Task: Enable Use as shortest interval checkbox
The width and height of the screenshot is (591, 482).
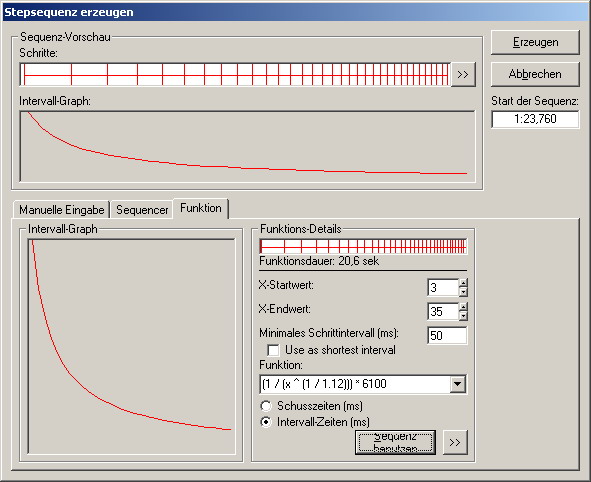Action: pos(273,350)
